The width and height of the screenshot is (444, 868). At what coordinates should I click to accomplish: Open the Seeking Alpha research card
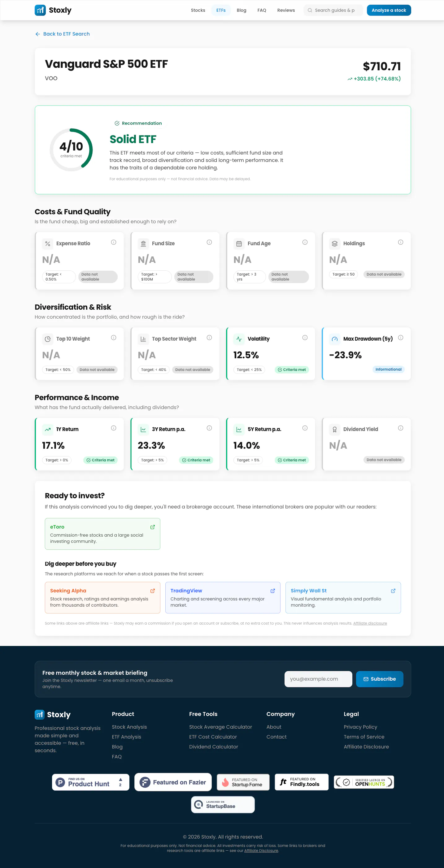[x=102, y=597]
